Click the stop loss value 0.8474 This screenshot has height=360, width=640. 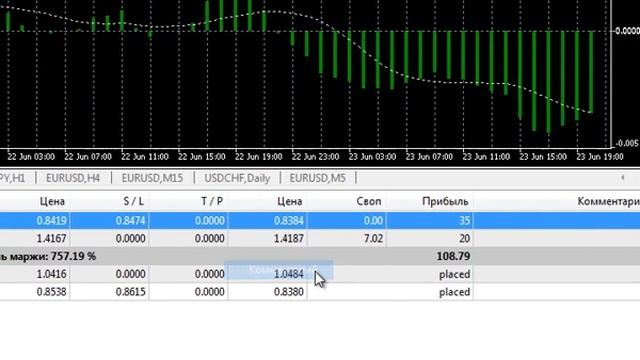point(130,221)
